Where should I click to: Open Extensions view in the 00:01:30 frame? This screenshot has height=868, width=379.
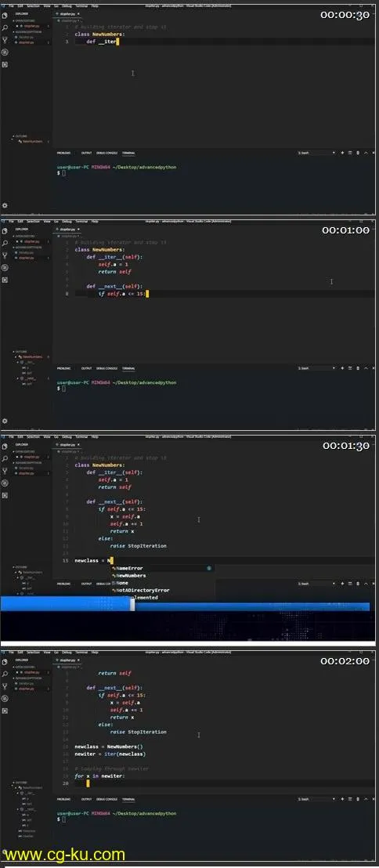coord(5,495)
